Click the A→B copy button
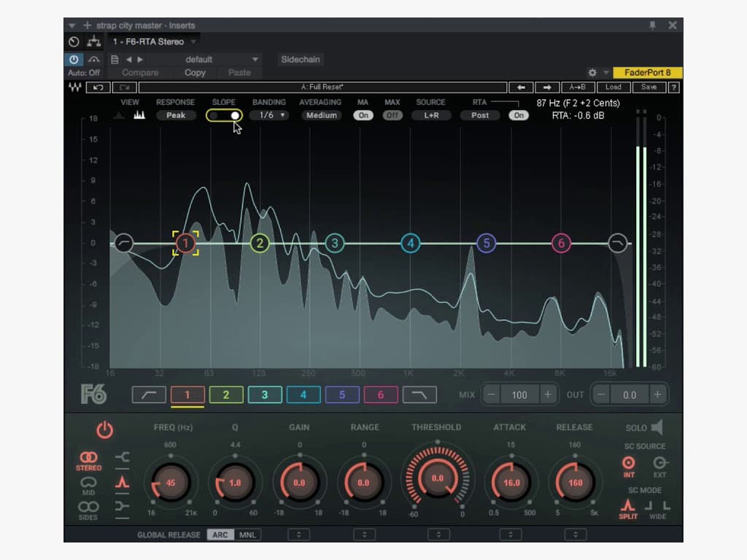This screenshot has height=560, width=747. click(x=578, y=87)
